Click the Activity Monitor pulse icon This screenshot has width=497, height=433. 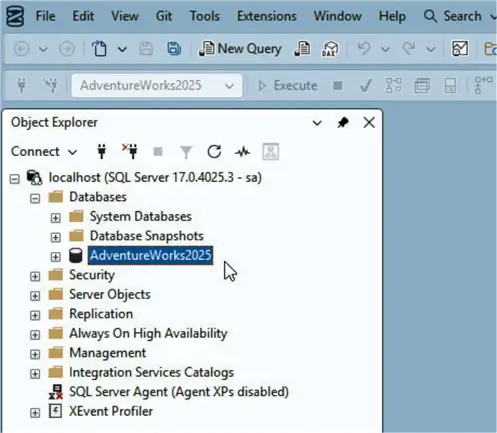pyautogui.click(x=242, y=152)
